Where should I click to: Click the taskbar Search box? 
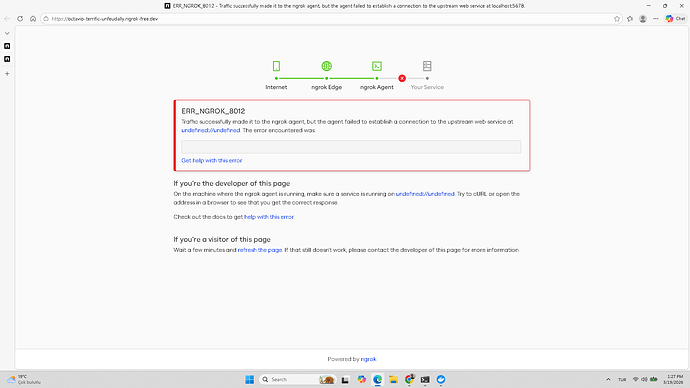(x=298, y=379)
